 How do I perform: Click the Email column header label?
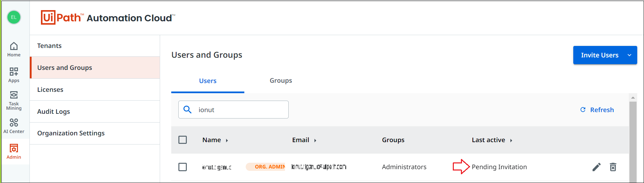point(301,140)
